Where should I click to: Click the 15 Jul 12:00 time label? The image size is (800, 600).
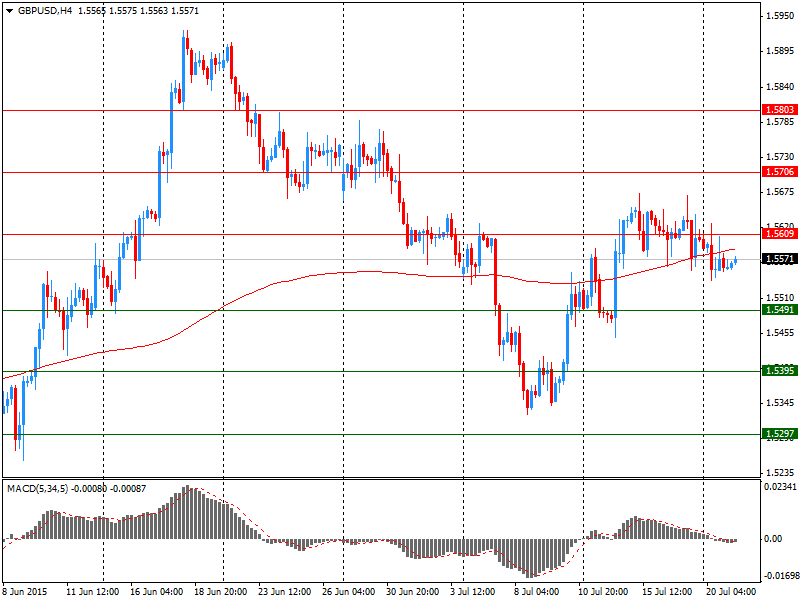click(x=667, y=592)
